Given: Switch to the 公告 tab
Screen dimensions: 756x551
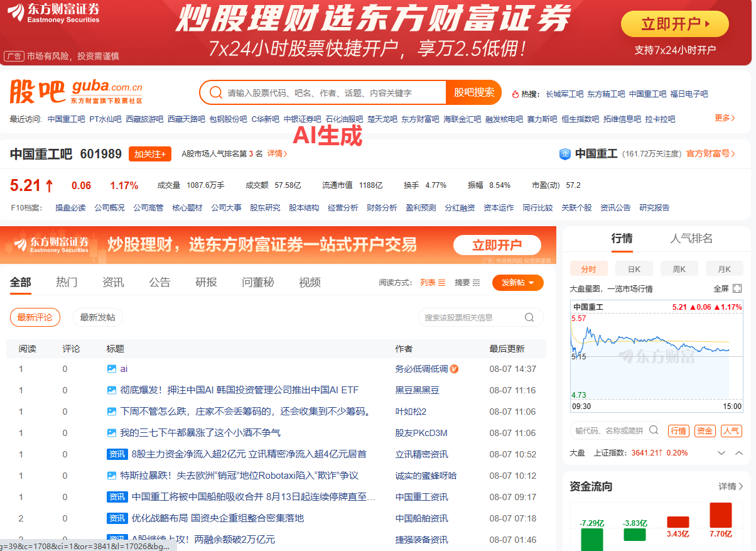Looking at the screenshot, I should click(x=159, y=282).
